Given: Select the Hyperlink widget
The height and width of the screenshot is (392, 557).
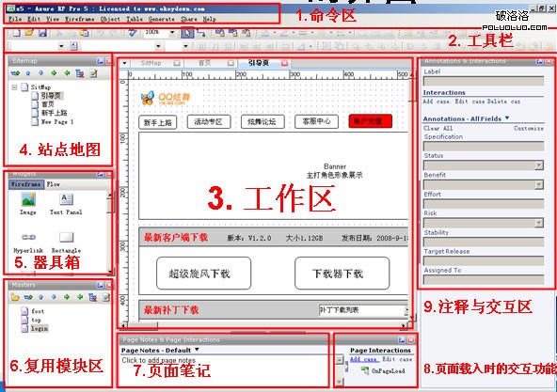Looking at the screenshot, I should 28,242.
